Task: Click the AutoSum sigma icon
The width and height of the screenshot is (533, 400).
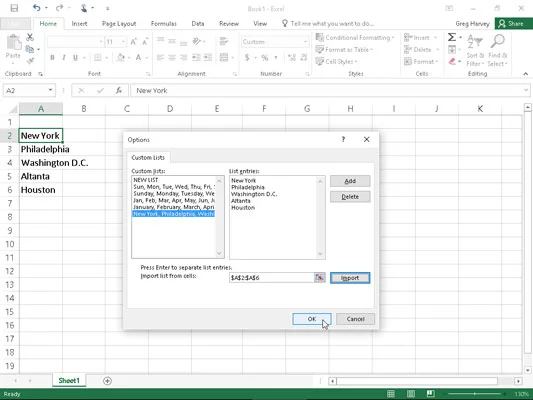Action: pos(451,37)
